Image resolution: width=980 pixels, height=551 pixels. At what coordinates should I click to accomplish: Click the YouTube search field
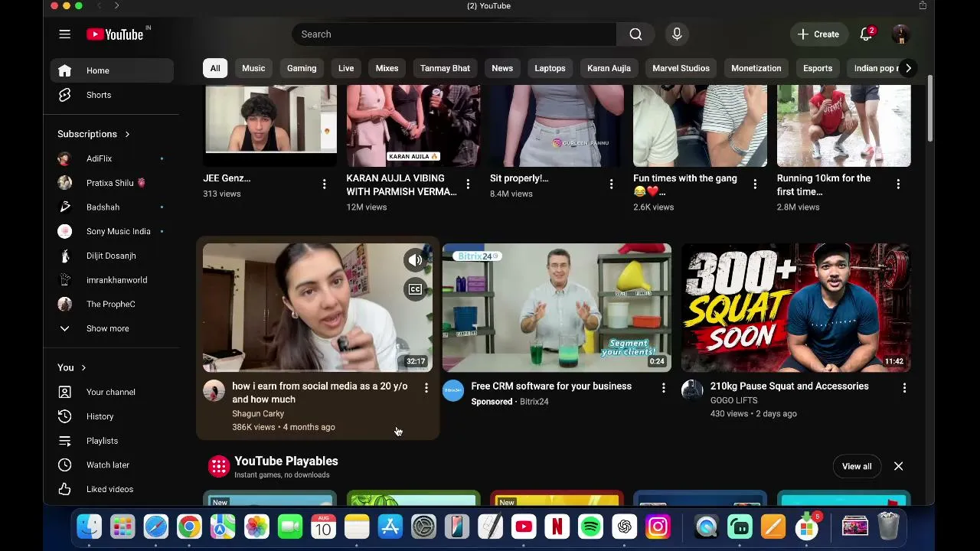point(454,34)
